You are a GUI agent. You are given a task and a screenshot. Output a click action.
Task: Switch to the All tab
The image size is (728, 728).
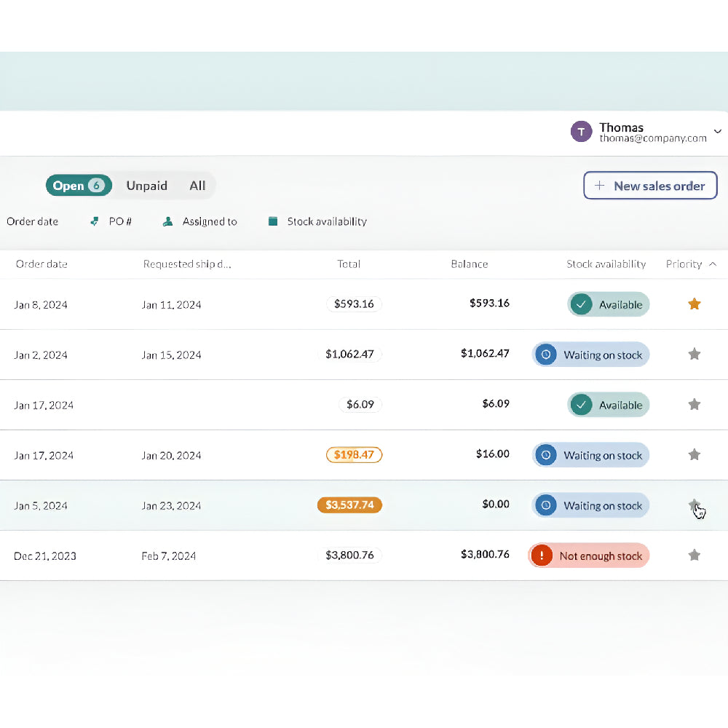click(x=197, y=186)
